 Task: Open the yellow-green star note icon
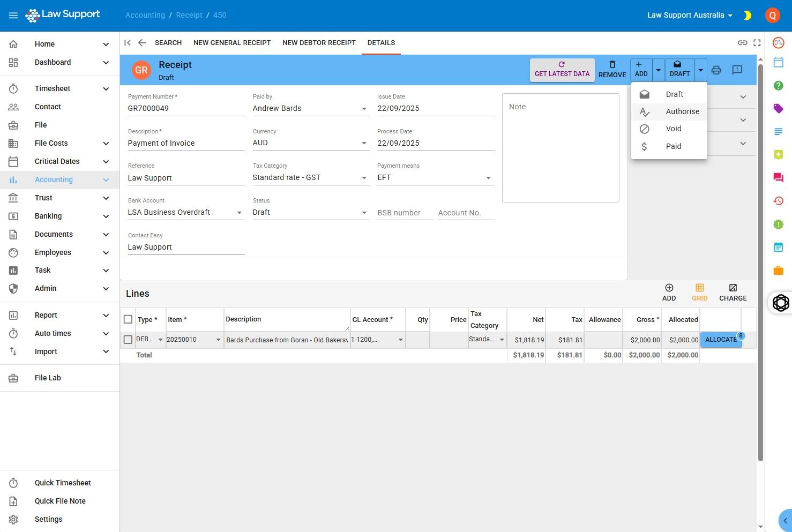point(779,155)
